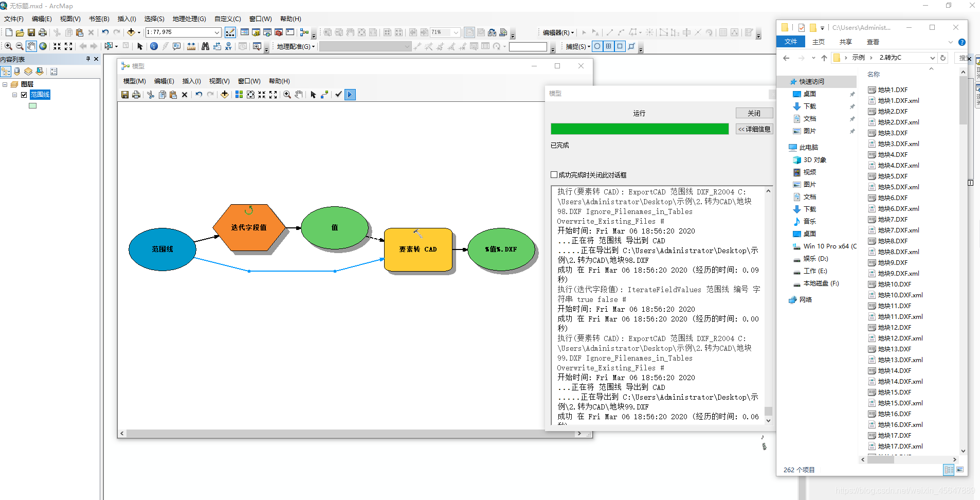Image resolution: width=980 pixels, height=500 pixels.
Task: Click the << 详细信息 button
Action: [754, 129]
